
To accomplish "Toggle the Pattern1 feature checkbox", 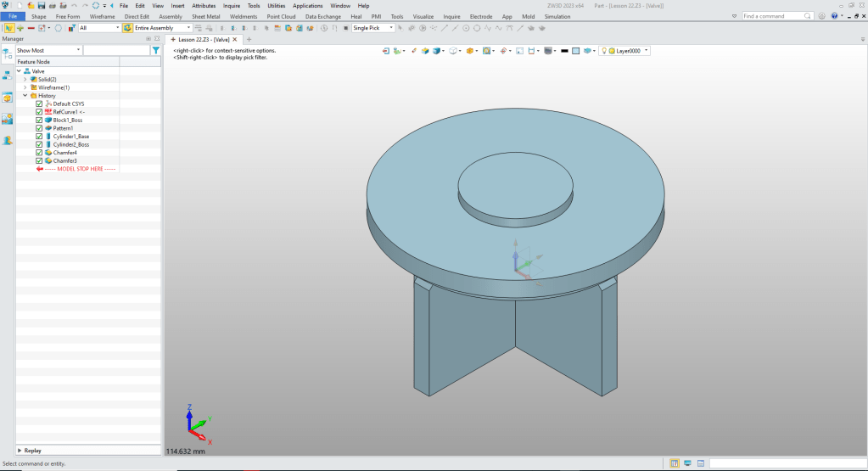I will pos(39,128).
